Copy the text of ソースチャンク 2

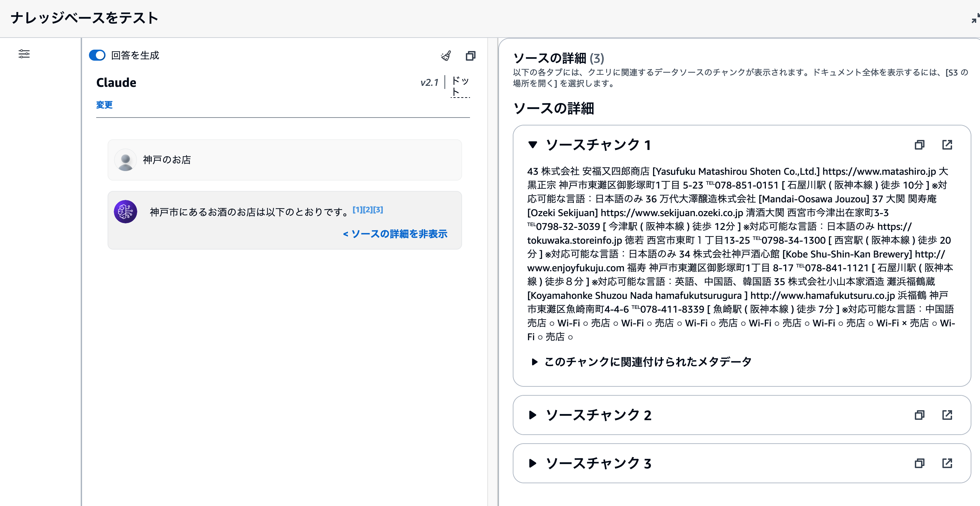[x=920, y=415]
